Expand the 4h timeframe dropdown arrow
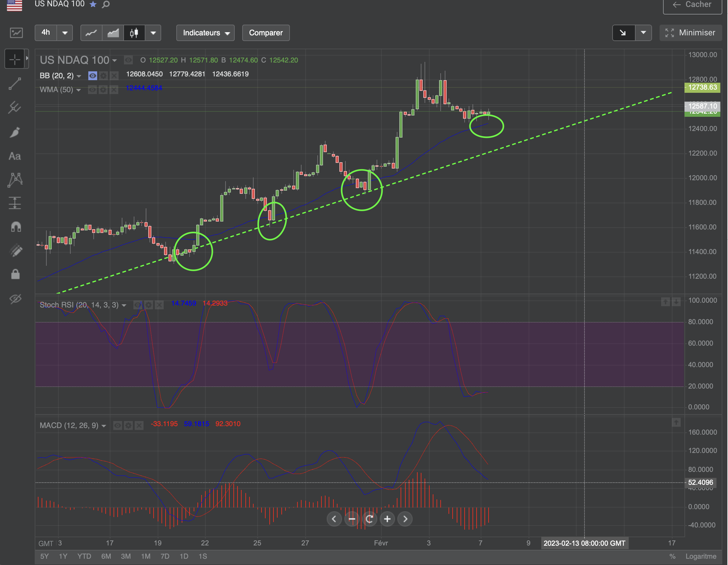 coord(65,33)
